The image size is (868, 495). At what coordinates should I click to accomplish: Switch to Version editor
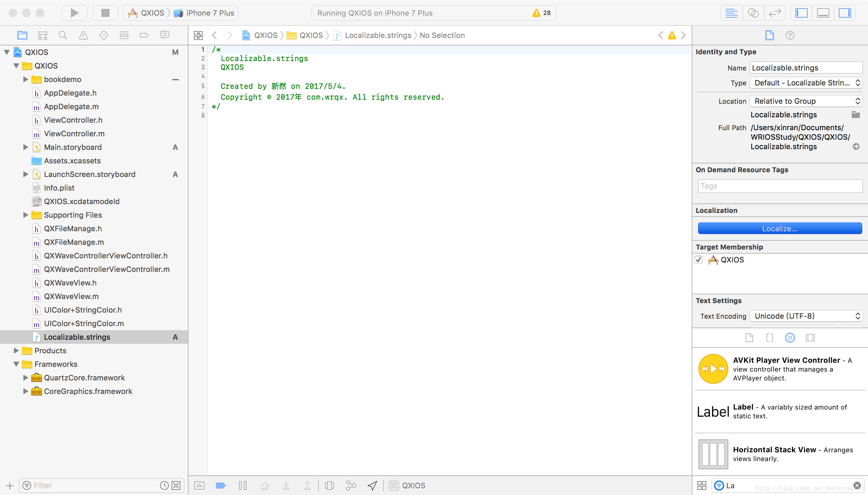pos(775,13)
